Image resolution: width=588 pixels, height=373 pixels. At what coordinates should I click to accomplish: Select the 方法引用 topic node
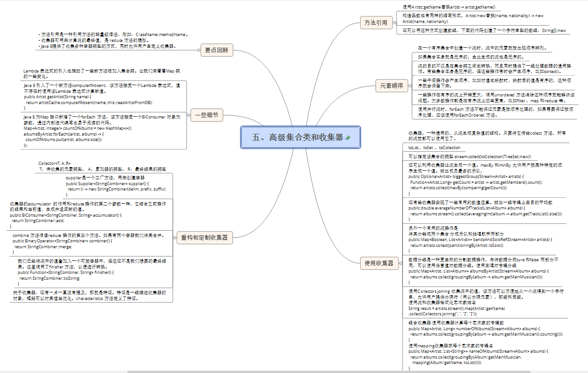pyautogui.click(x=376, y=23)
